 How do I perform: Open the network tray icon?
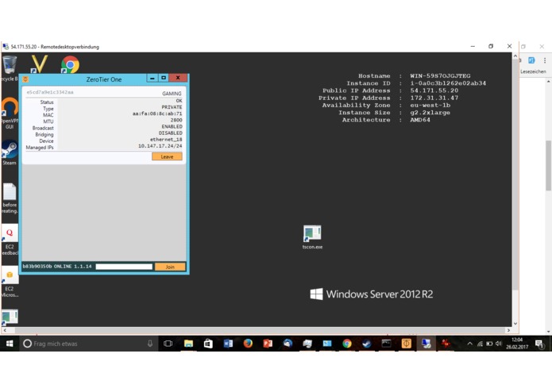pyautogui.click(x=480, y=344)
